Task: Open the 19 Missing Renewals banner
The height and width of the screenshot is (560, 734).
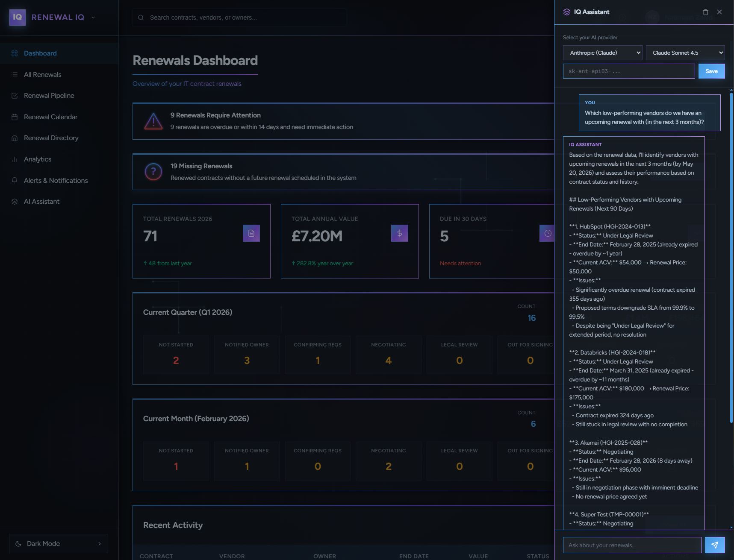Action: pyautogui.click(x=343, y=172)
